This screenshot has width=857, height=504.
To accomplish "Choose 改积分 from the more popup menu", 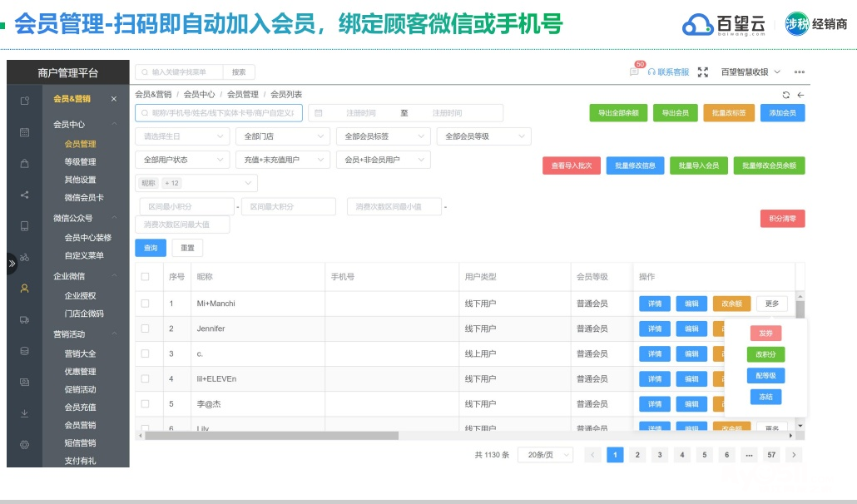I will point(765,355).
